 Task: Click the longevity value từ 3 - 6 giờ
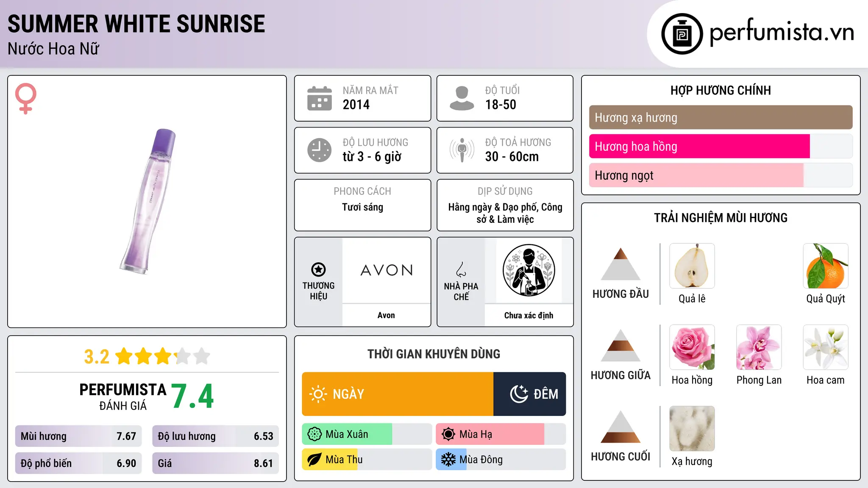[x=372, y=157]
